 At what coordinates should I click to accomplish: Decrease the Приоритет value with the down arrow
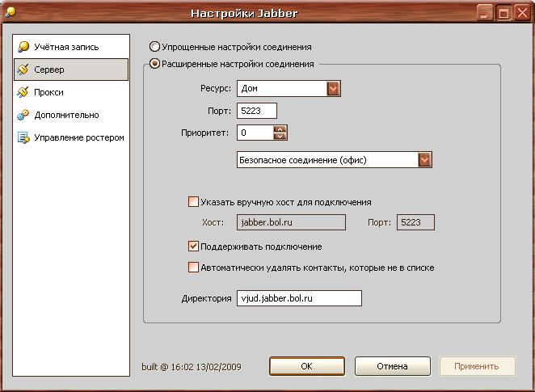280,136
